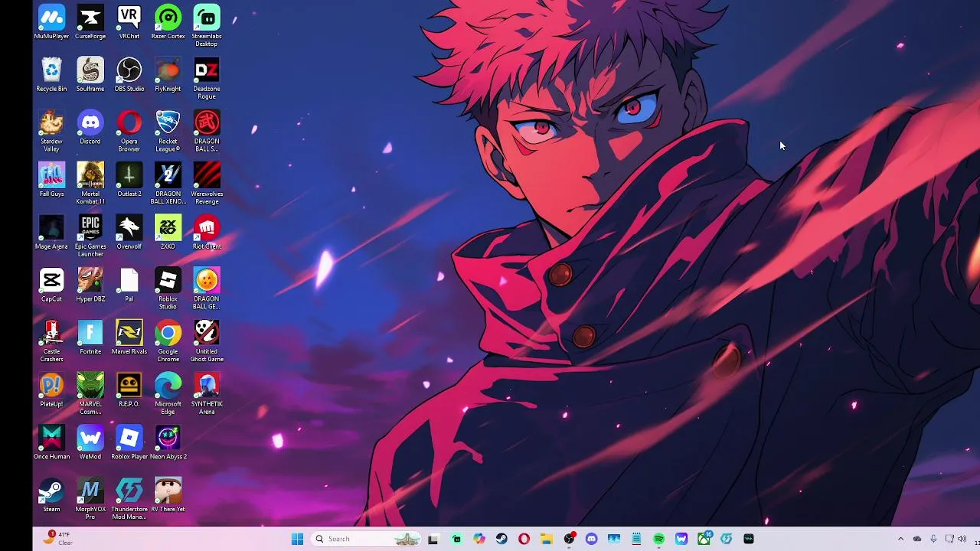Select the Discord desktop shortcut
Viewport: 980px width, 551px height.
coord(90,128)
